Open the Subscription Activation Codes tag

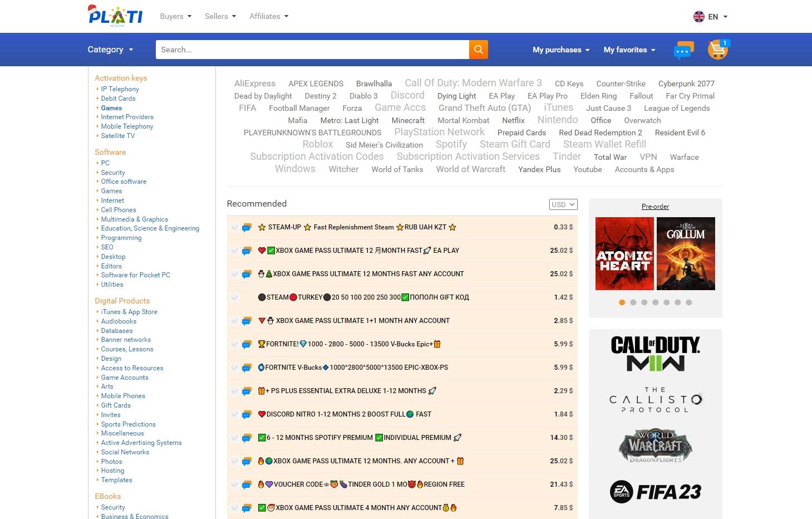point(317,156)
